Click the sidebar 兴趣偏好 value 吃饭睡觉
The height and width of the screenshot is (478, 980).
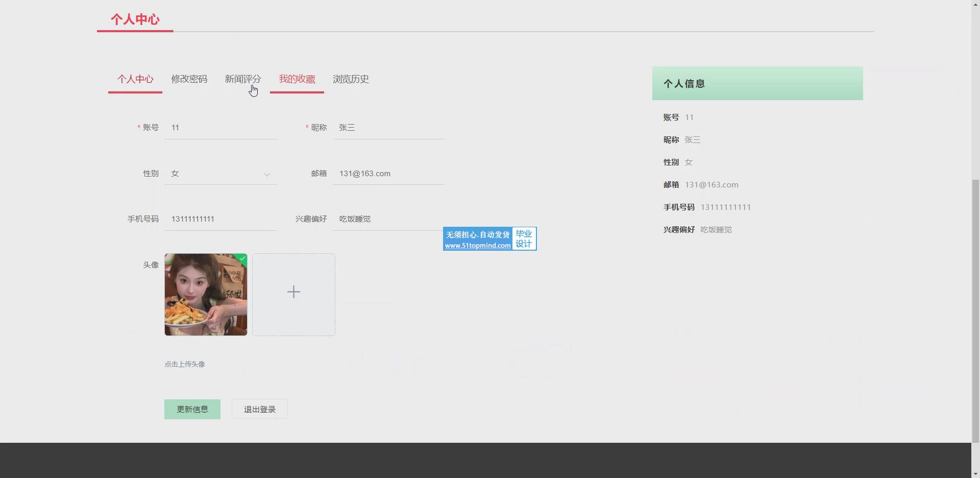[716, 230]
